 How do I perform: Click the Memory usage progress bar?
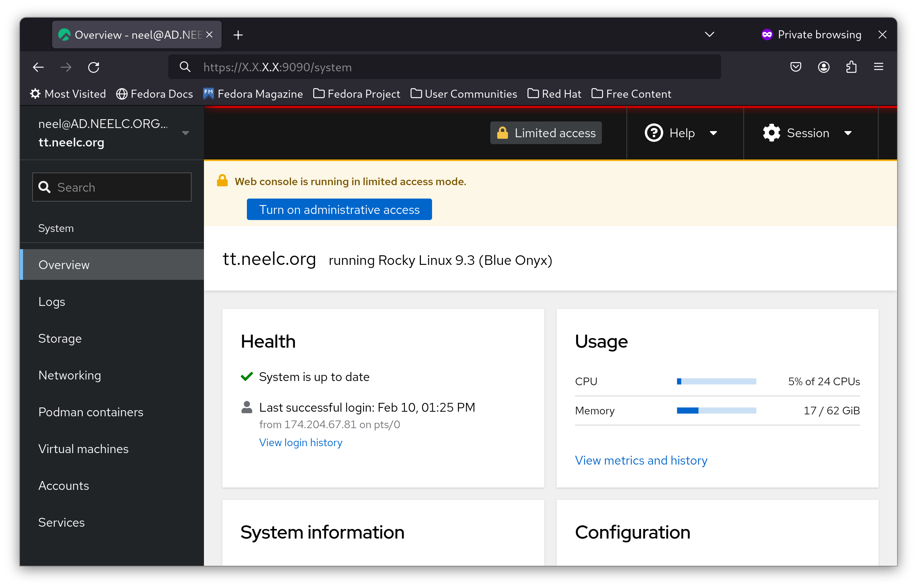tap(716, 411)
